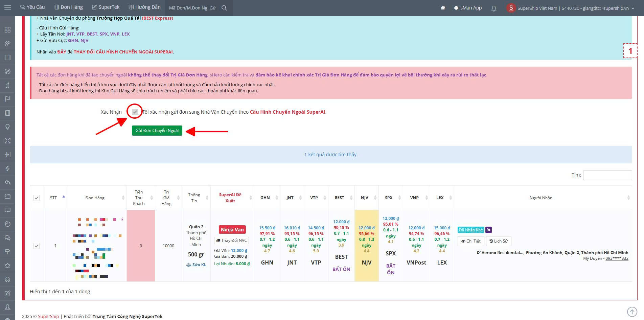This screenshot has width=644, height=320.
Task: Click the scroll-to-top arrow icon
Action: pos(632,312)
